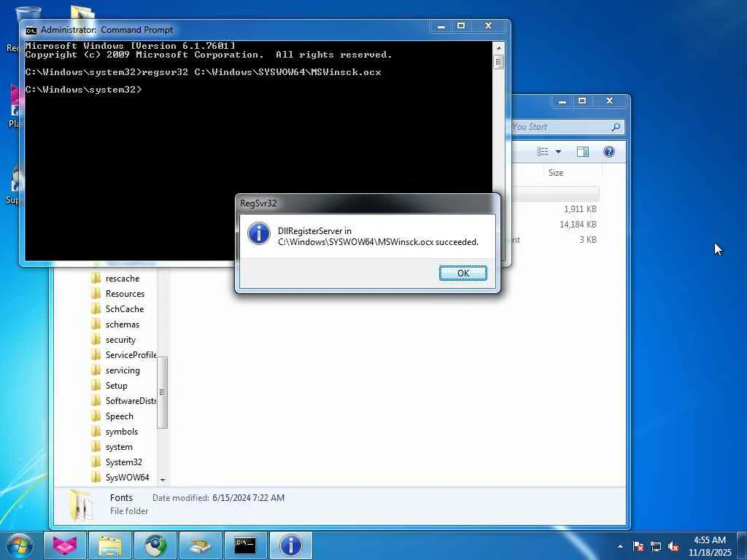
Task: Close the Command Prompt window
Action: point(488,26)
